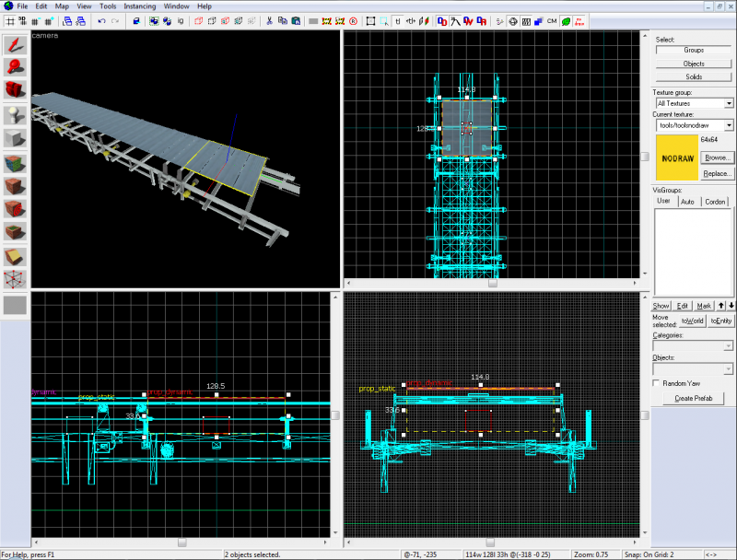This screenshot has width=737, height=560.
Task: Expand the Texture group dropdown
Action: (x=728, y=103)
